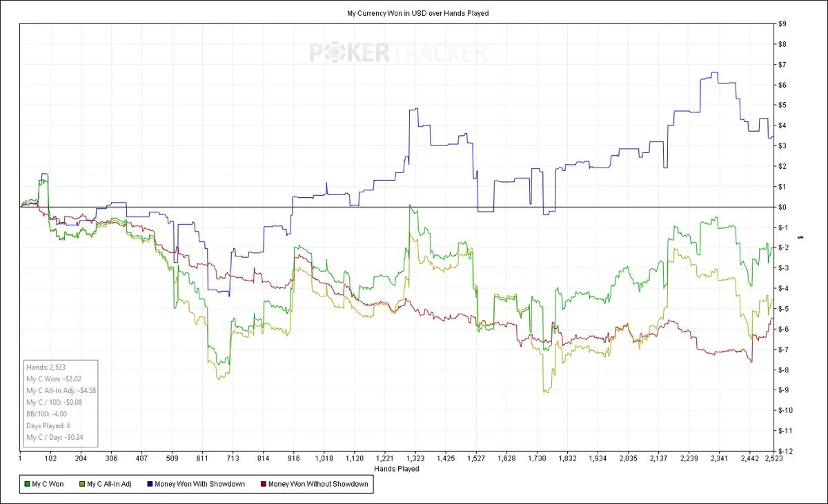The width and height of the screenshot is (828, 504).
Task: Click the yellow My C All-In Adj swatch
Action: [82, 484]
